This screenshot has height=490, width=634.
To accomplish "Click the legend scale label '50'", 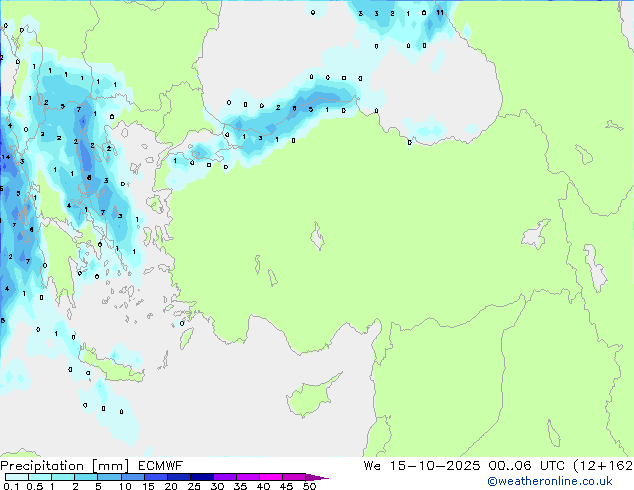I will pos(309,486).
